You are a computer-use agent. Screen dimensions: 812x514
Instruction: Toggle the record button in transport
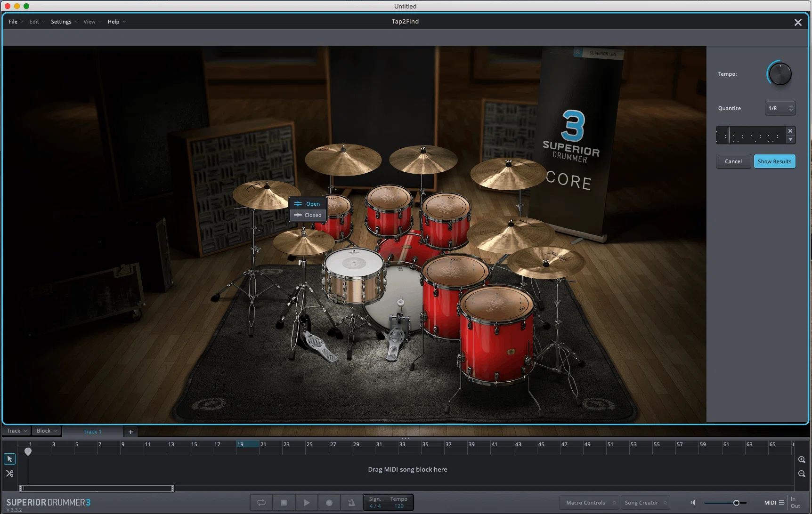tap(329, 502)
